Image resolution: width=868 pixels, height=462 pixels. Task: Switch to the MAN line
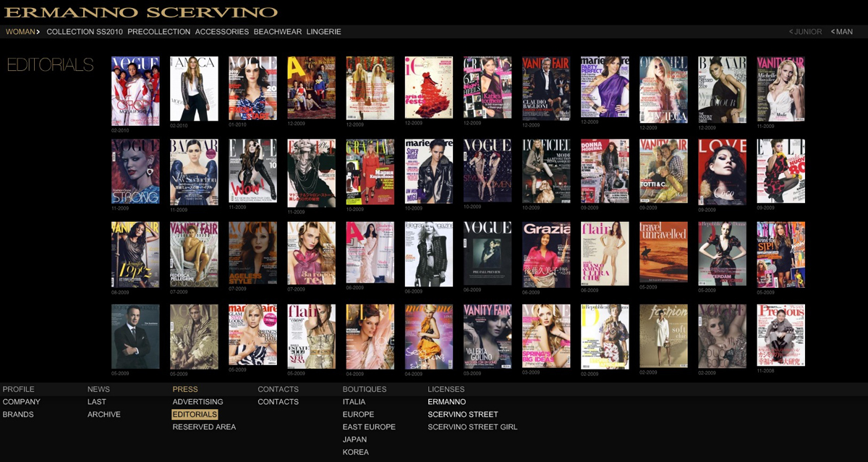(x=842, y=32)
